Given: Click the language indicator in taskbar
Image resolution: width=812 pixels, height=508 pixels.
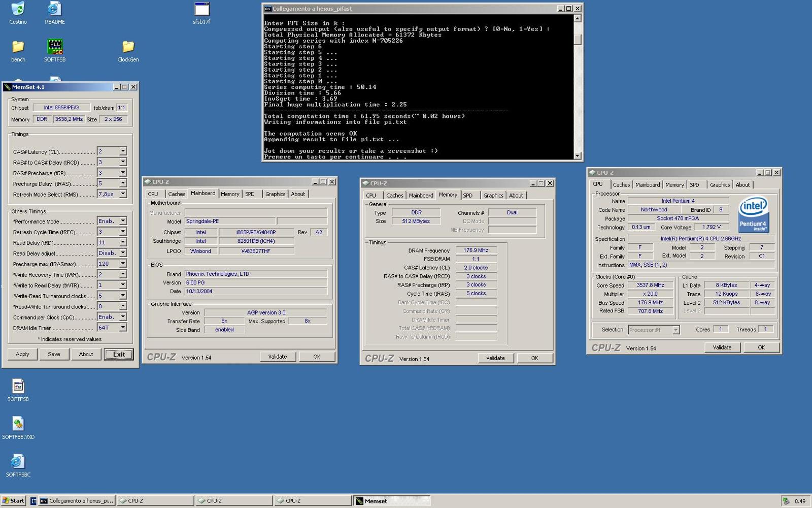Looking at the screenshot, I should 33,501.
